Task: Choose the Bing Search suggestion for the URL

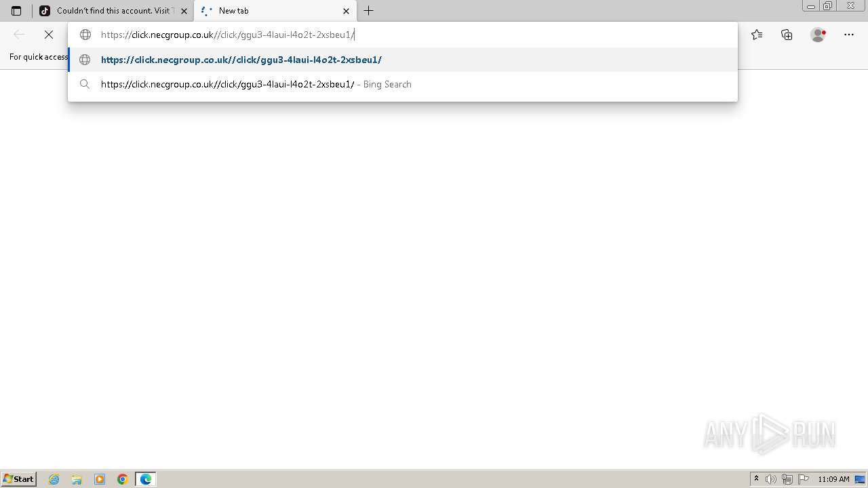Action: point(403,84)
